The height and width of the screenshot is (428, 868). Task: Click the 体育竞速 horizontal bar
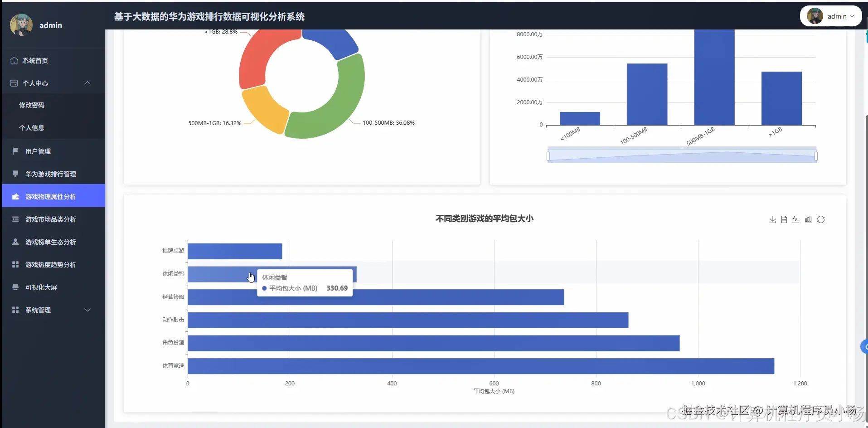[481, 366]
